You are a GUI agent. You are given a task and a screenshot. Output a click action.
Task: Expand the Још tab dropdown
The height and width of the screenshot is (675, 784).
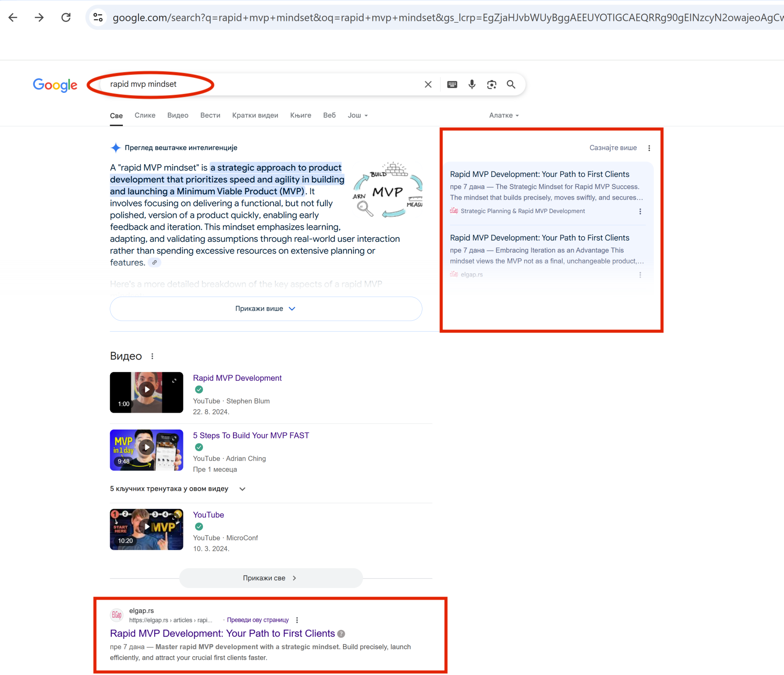357,115
